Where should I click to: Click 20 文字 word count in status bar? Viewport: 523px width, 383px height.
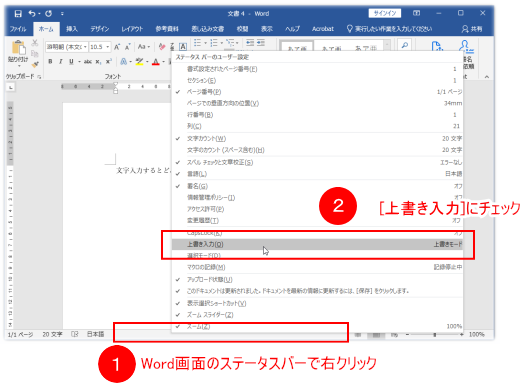pyautogui.click(x=52, y=334)
